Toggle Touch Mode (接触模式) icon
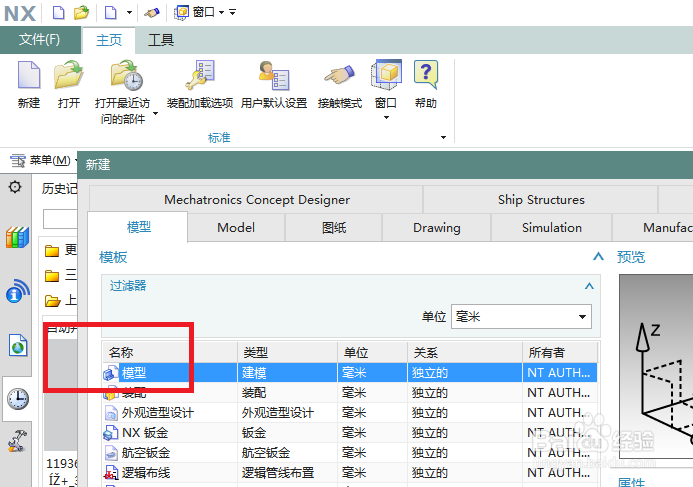Screen dimensions: 693x487 [x=339, y=74]
